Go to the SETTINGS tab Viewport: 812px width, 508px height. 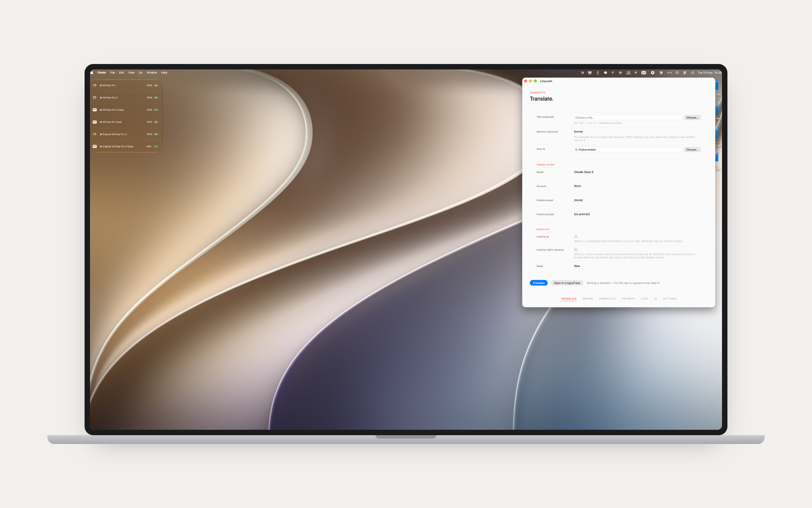point(670,299)
